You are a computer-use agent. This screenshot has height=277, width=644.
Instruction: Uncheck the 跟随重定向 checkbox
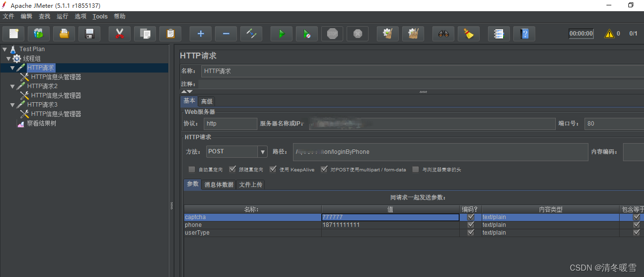tap(233, 169)
